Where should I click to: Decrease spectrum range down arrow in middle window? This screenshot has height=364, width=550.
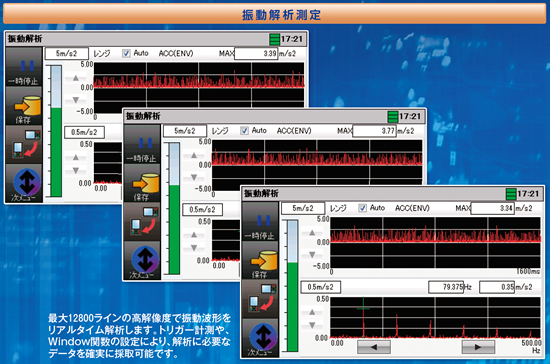coord(194,248)
